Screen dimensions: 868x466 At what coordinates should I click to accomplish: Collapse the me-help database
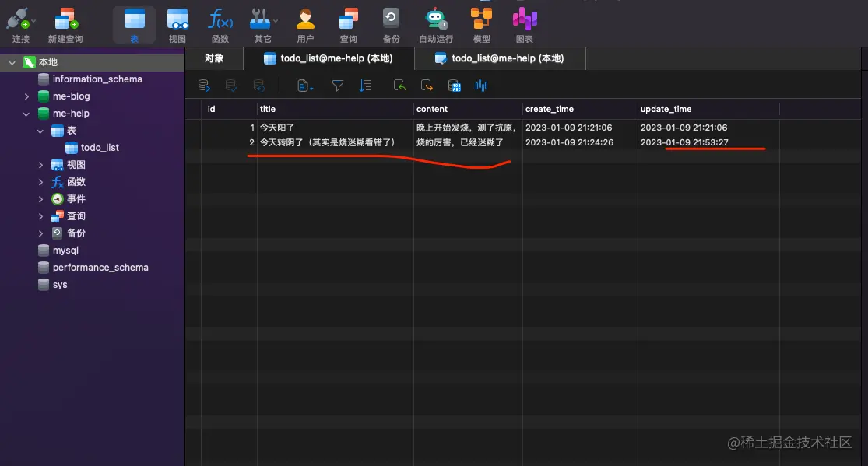26,114
